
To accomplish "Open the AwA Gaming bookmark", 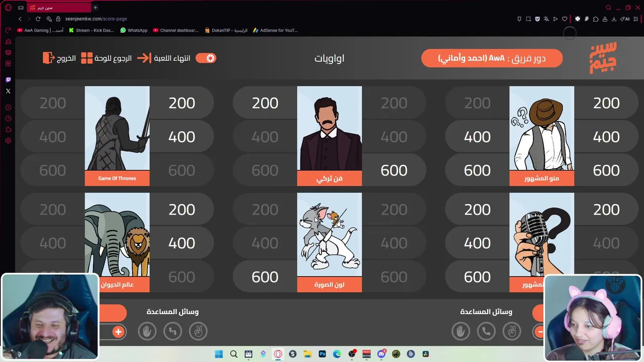I will coord(40,30).
